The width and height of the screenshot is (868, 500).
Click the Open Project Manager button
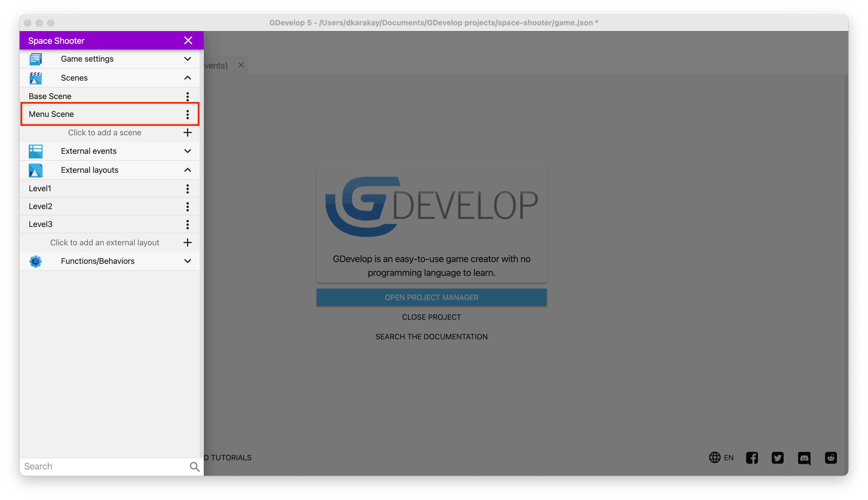coord(431,298)
